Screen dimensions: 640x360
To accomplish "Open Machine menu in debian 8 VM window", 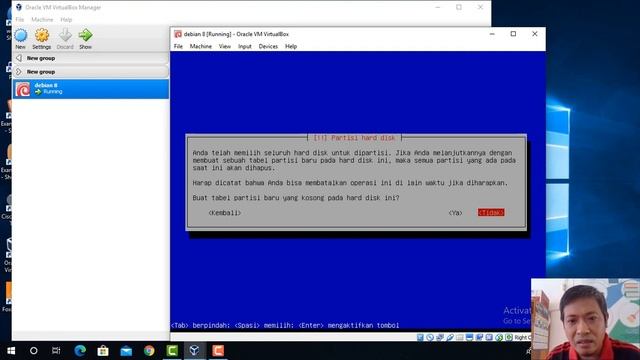I will [201, 47].
